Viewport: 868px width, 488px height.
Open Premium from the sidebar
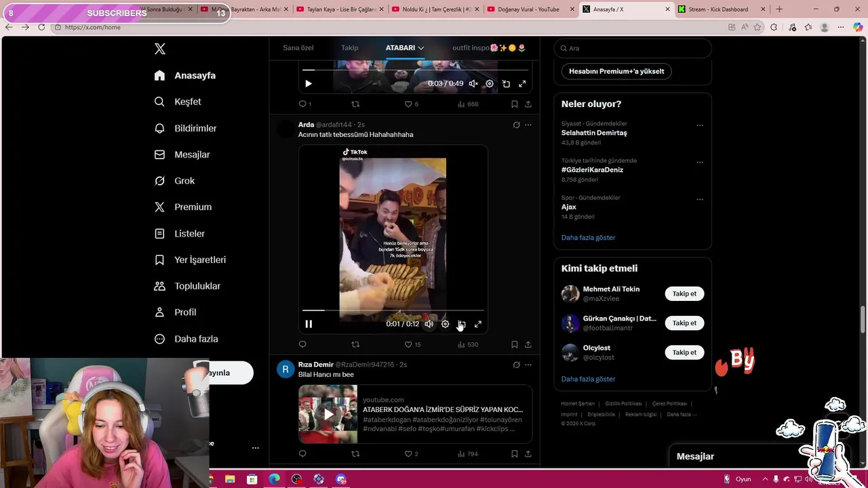click(183, 207)
